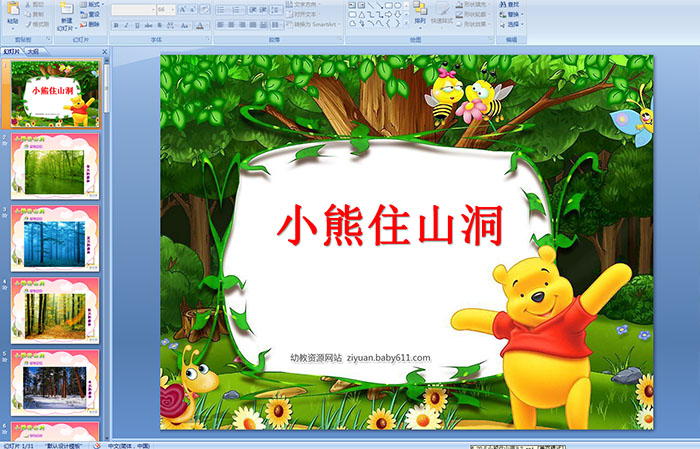Screen dimensions: 700x449
Task: Select the Text Box shape
Action: 352,5
